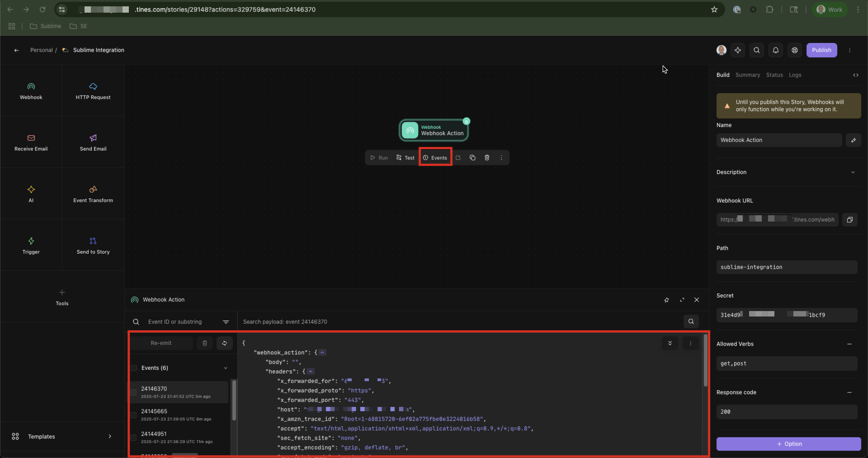Select the HTTP Request action tile
The height and width of the screenshot is (458, 868).
(93, 91)
